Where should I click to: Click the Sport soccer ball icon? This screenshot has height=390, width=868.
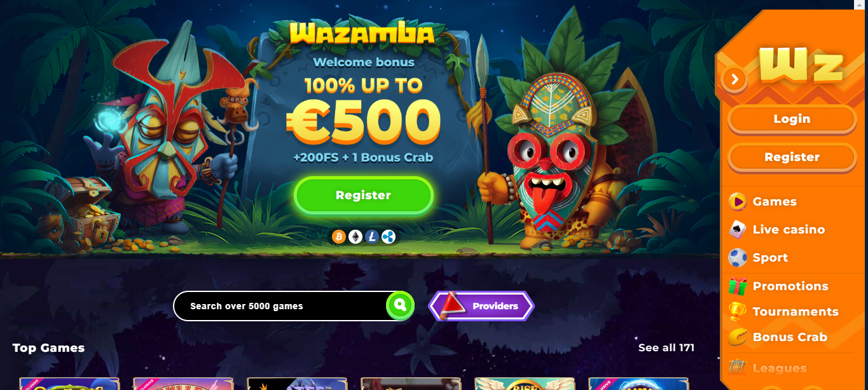[x=738, y=258]
